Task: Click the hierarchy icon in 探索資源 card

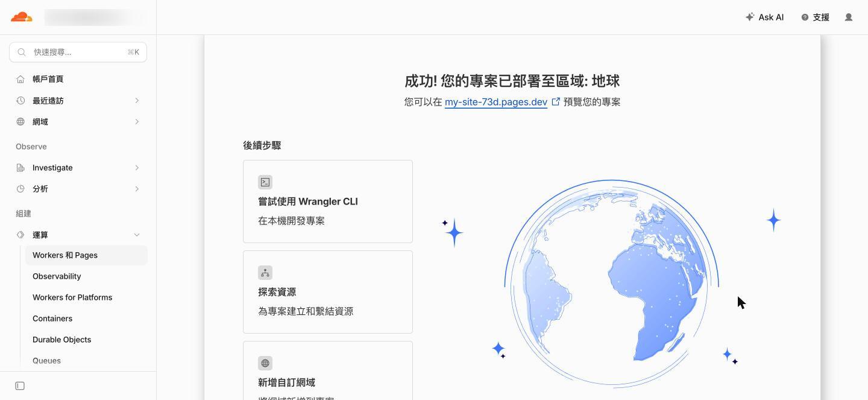Action: [265, 273]
